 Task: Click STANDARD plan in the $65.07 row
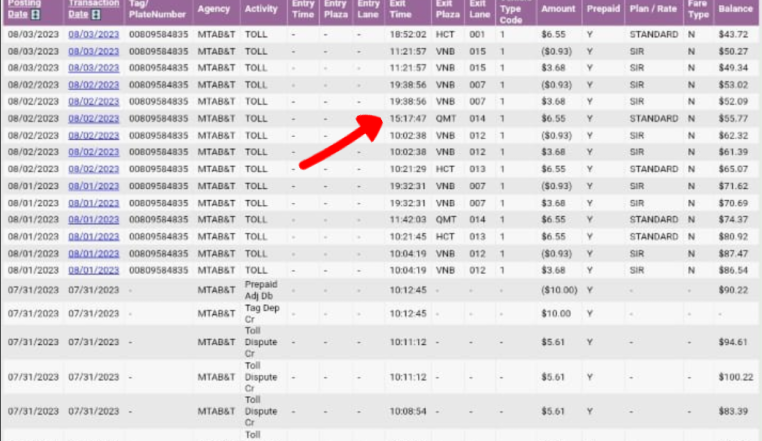click(654, 169)
